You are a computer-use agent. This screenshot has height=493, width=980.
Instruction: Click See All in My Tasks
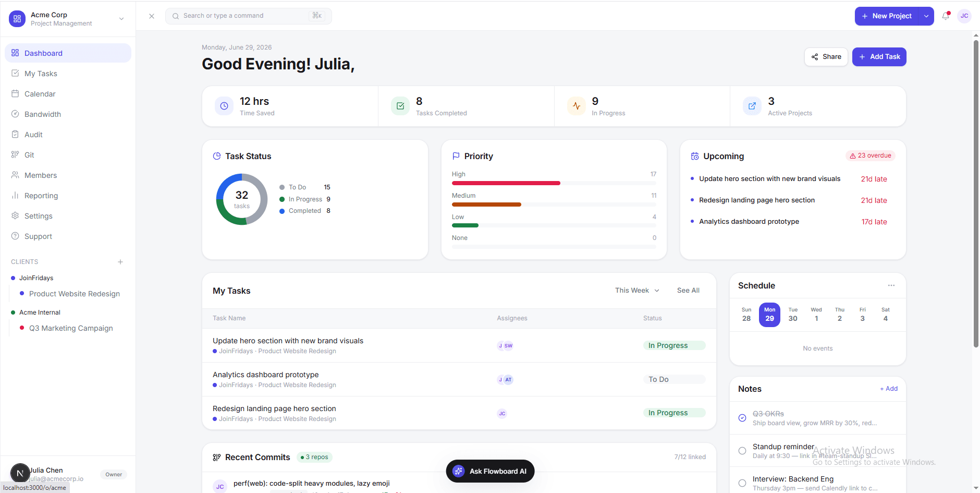pyautogui.click(x=688, y=291)
